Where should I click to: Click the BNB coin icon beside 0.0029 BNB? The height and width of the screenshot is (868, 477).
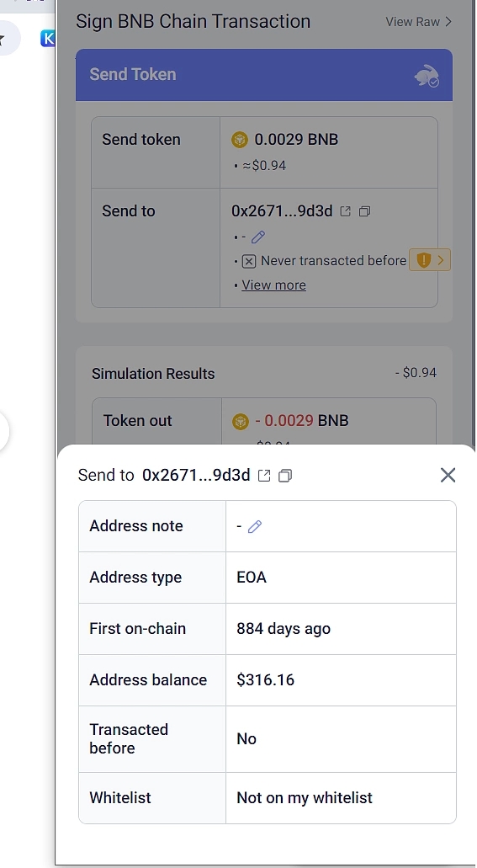coord(240,140)
